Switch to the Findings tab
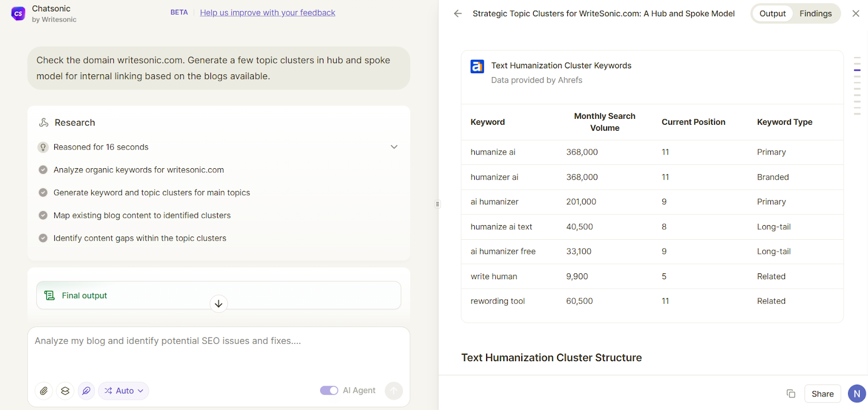Viewport: 868px width, 410px height. (815, 14)
